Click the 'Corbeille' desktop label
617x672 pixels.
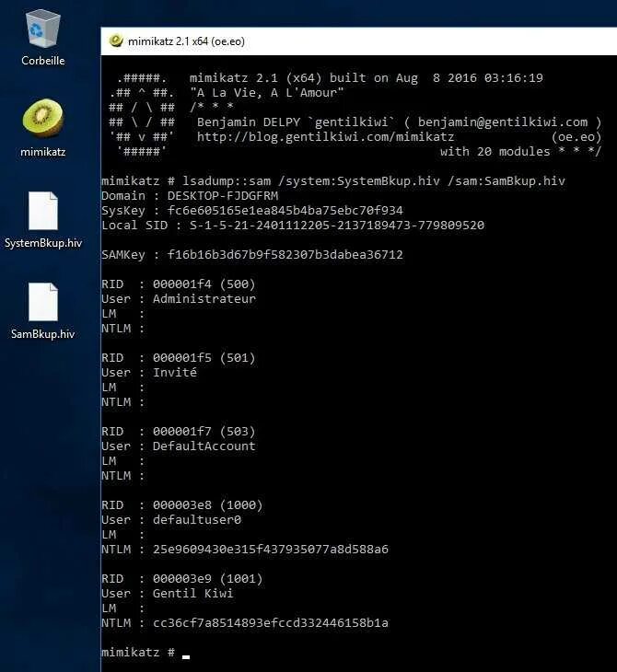43,61
